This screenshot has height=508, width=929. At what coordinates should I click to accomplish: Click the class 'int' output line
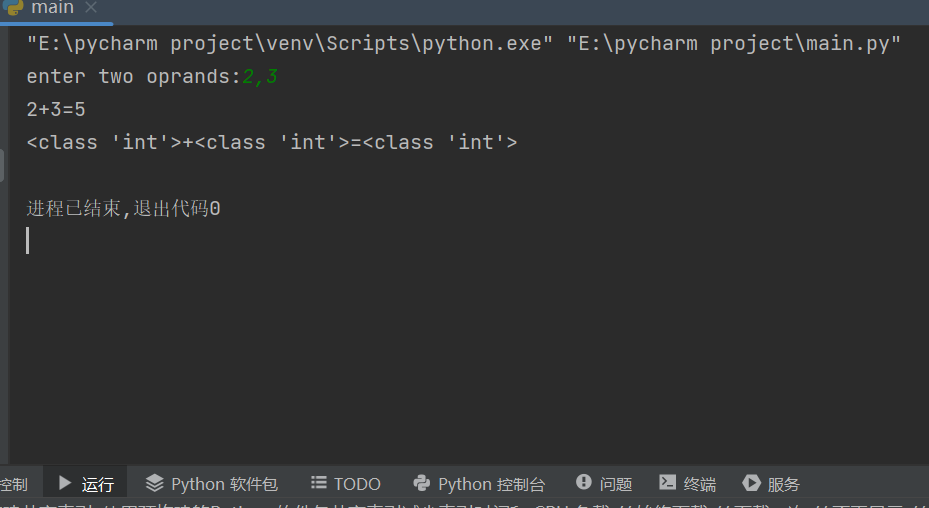coord(271,143)
